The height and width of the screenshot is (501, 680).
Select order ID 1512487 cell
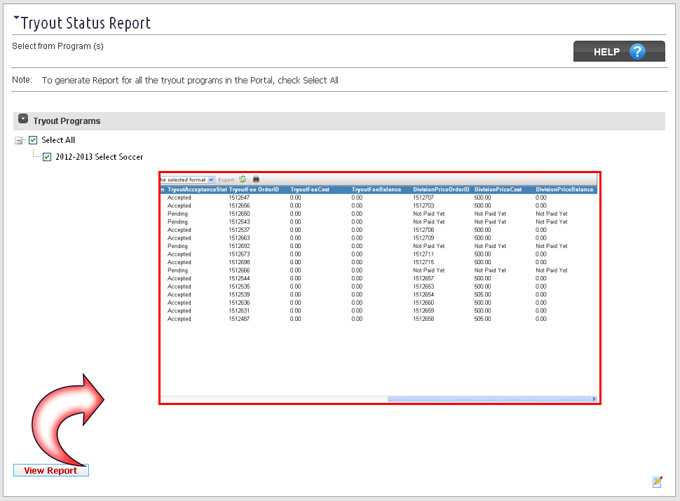pos(239,319)
